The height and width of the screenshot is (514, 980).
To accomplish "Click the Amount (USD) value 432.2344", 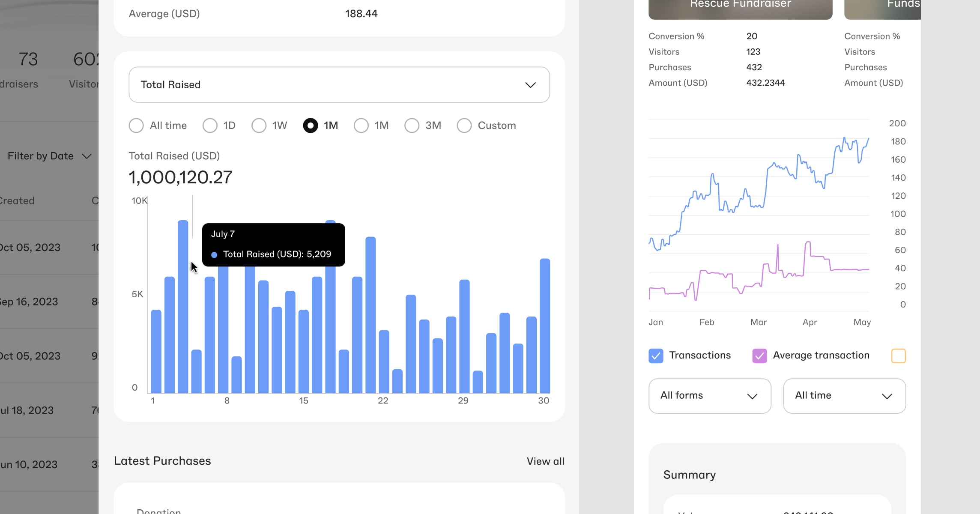I will (x=765, y=83).
